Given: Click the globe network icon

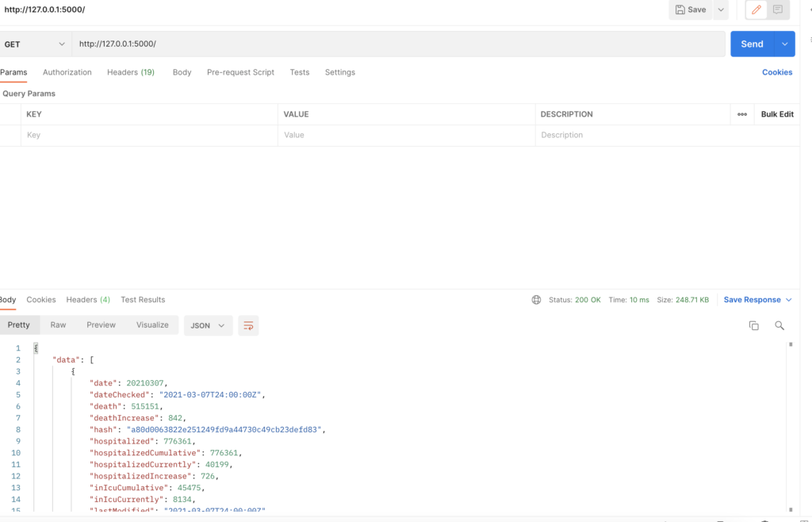Looking at the screenshot, I should pyautogui.click(x=537, y=300).
